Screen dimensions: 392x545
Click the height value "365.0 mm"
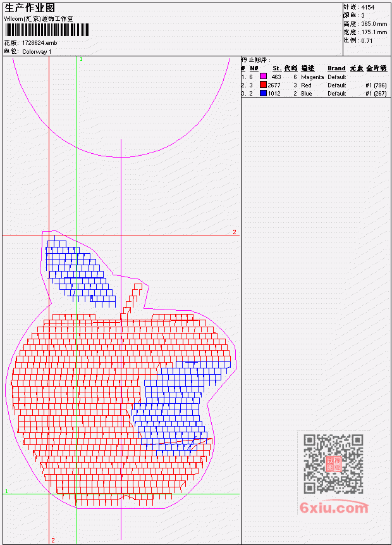[x=374, y=24]
